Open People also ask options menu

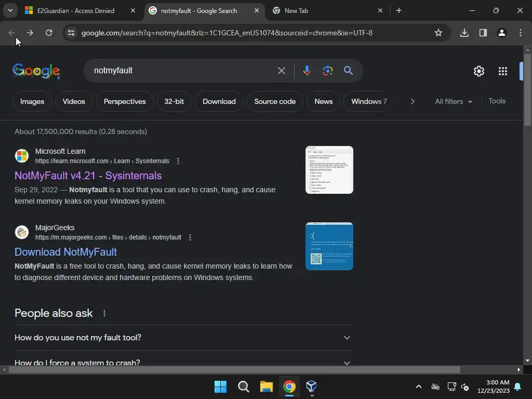click(104, 313)
